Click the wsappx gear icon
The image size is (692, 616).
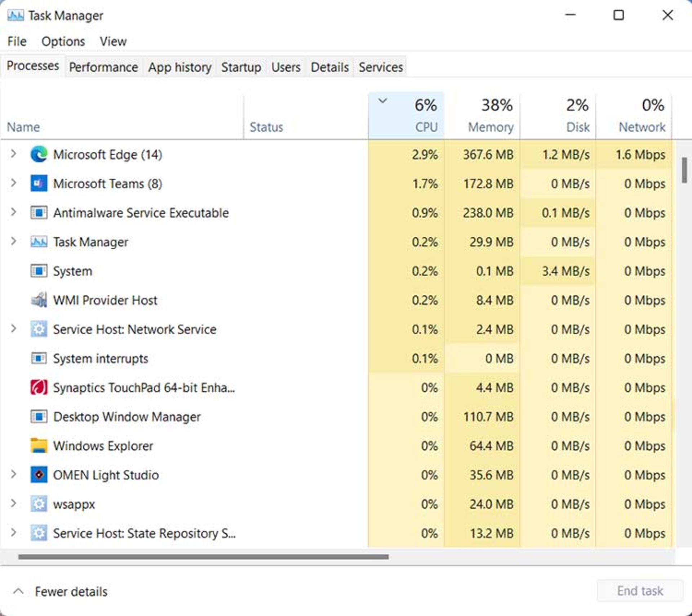pos(39,504)
